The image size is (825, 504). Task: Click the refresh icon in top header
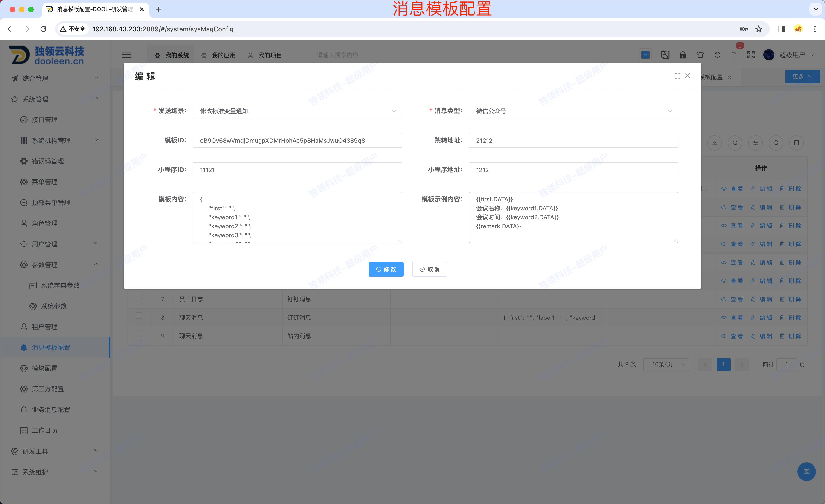pos(717,55)
